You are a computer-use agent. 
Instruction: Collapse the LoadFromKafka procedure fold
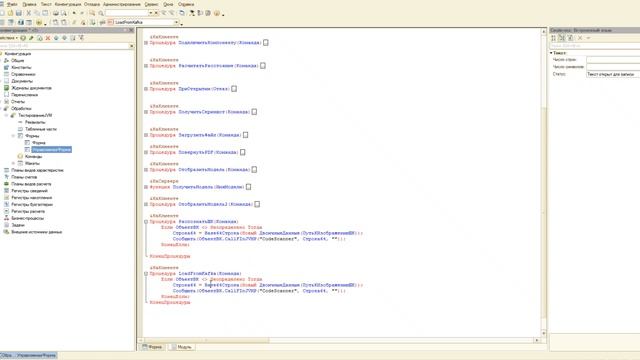(146, 273)
